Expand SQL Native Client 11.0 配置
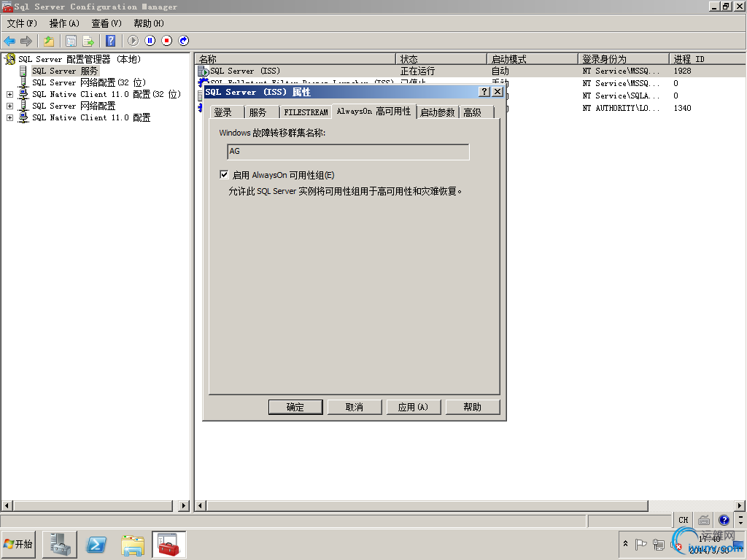 [9, 117]
